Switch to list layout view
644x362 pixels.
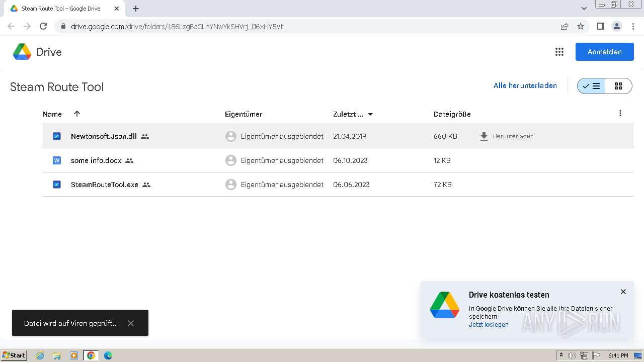click(x=591, y=86)
